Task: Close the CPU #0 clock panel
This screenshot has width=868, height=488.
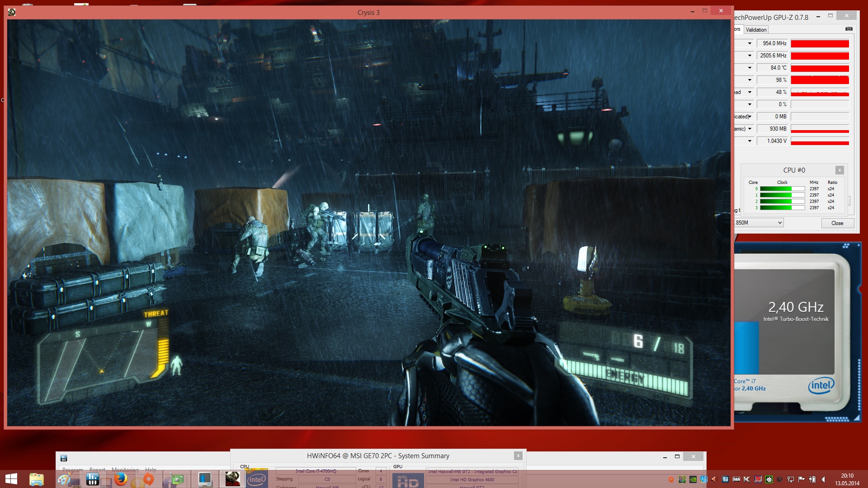Action: [840, 170]
